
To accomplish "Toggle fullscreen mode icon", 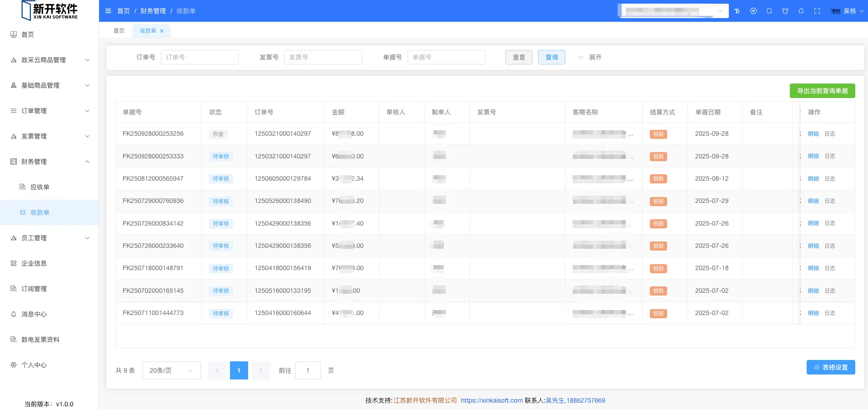I will pos(817,11).
